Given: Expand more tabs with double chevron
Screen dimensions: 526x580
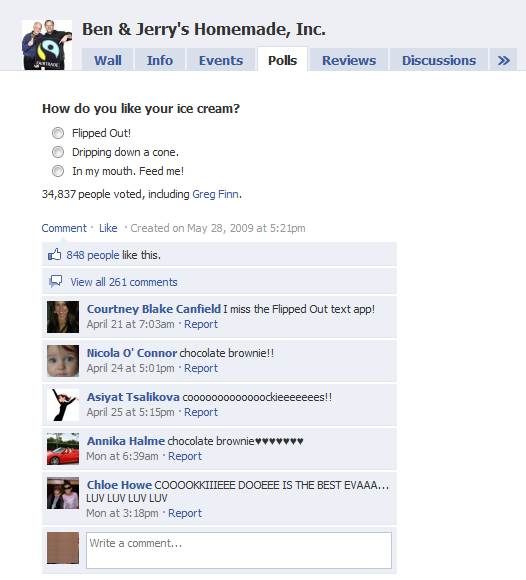Looking at the screenshot, I should coord(503,60).
